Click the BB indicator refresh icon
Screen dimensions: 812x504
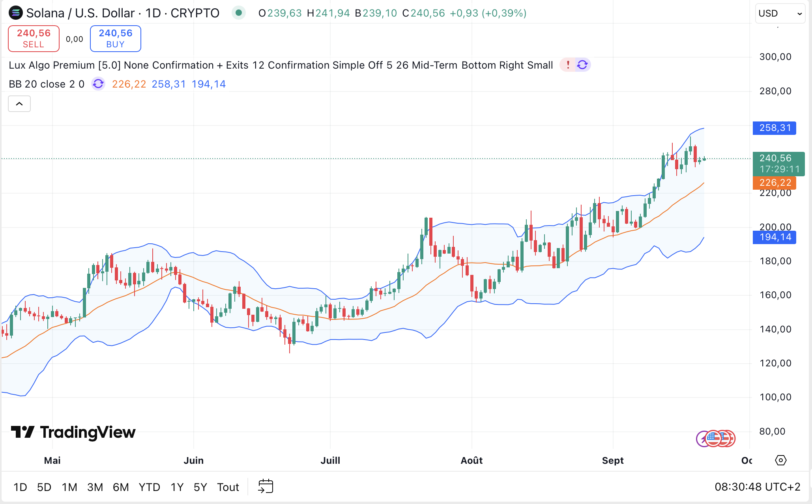(x=98, y=84)
